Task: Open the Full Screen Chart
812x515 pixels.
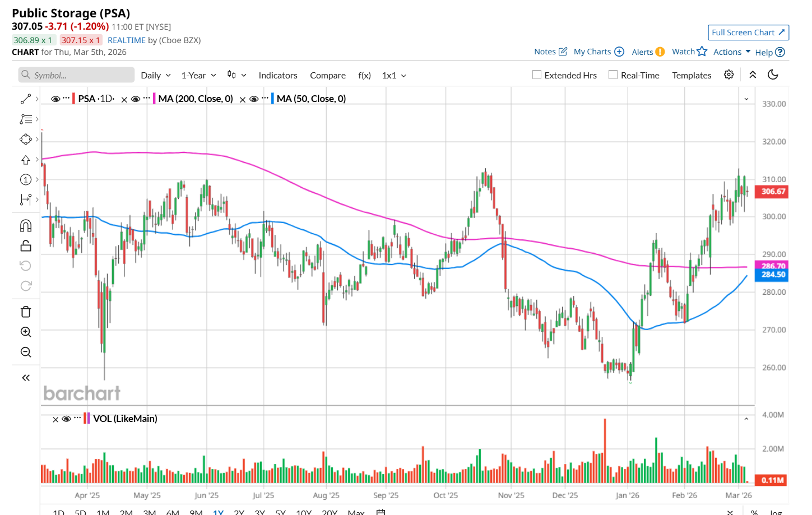Action: [748, 33]
